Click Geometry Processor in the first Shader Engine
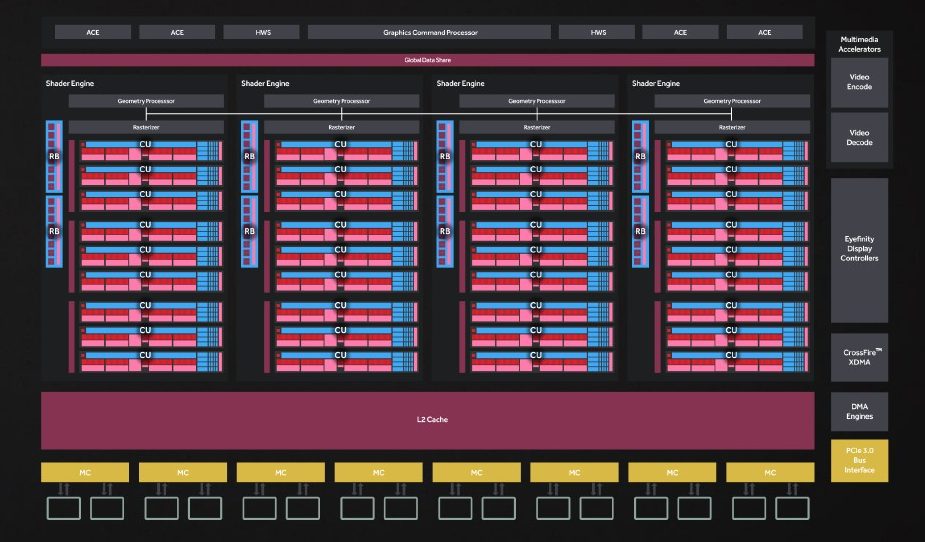Viewport: 925px width, 542px height. [x=145, y=101]
